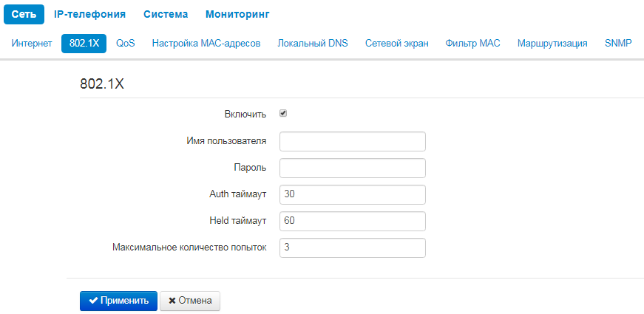
Task: Open the QoS subtab
Action: pos(126,44)
